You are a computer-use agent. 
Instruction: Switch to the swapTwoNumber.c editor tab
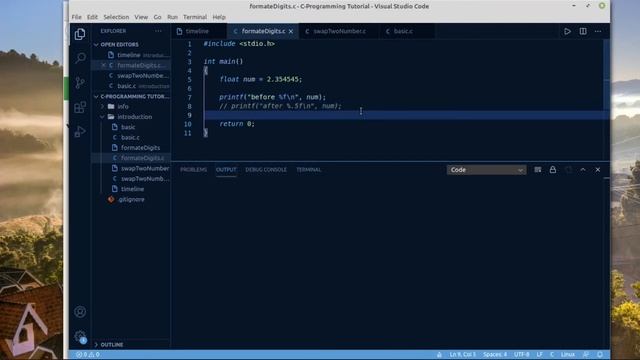pyautogui.click(x=340, y=31)
